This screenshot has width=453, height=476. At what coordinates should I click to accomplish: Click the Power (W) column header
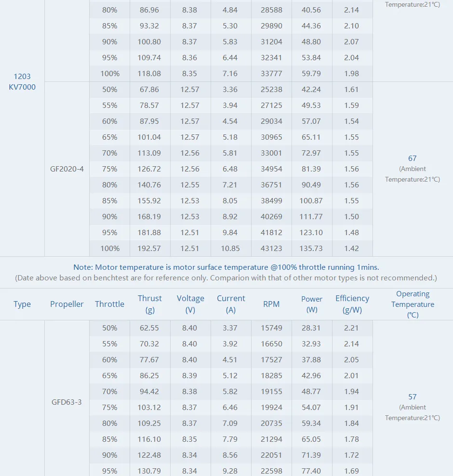coord(312,304)
